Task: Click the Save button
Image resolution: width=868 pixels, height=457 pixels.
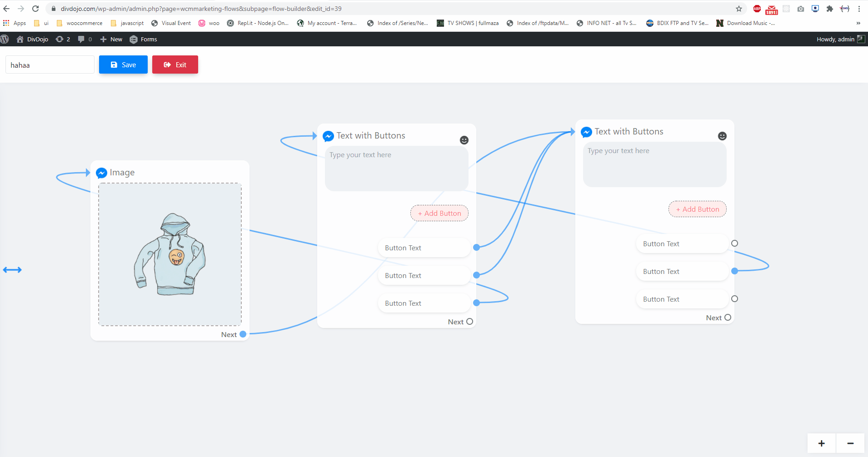Action: 123,65
